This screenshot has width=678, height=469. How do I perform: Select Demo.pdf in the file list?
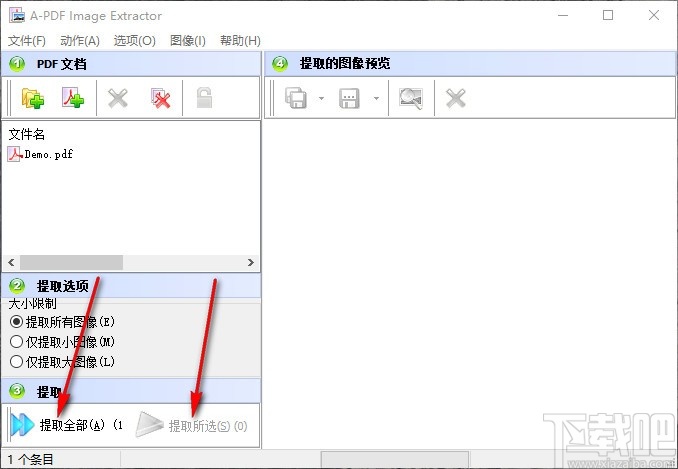coord(40,154)
